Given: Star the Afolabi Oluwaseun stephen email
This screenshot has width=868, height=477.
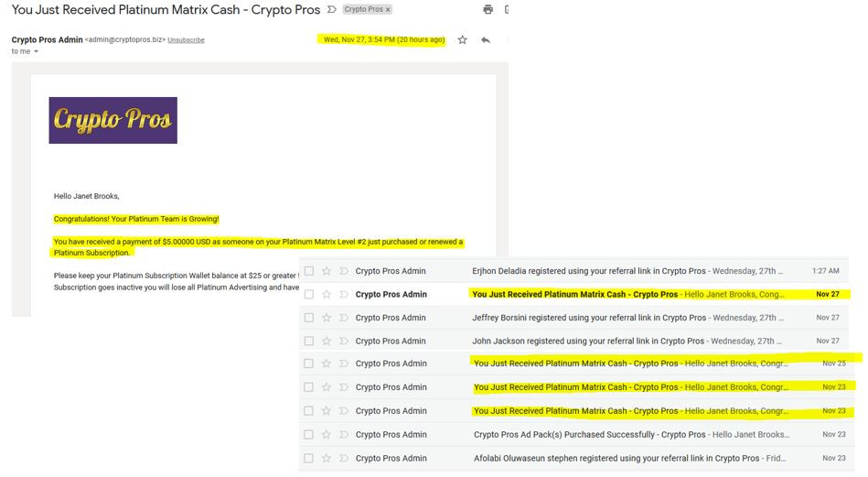Looking at the screenshot, I should (x=327, y=458).
